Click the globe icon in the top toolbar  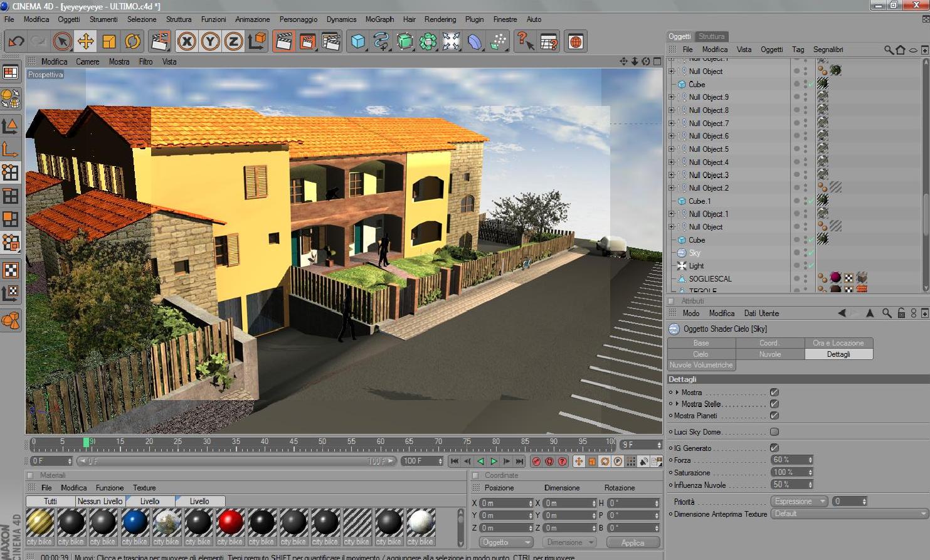tap(576, 41)
